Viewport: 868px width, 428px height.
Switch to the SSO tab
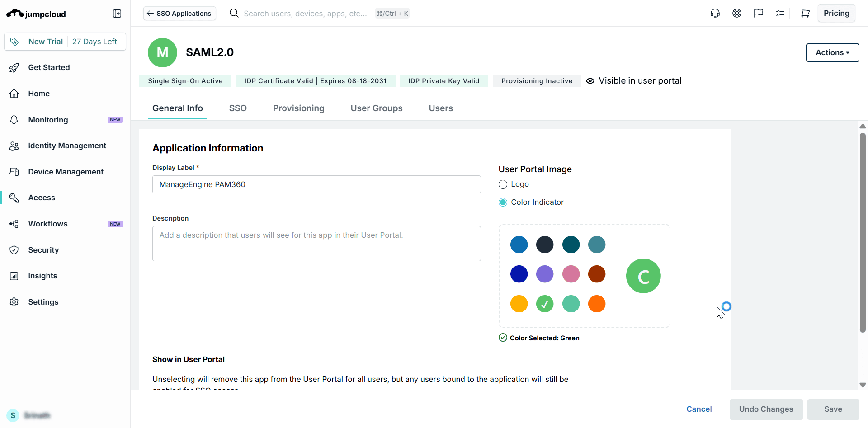[238, 108]
